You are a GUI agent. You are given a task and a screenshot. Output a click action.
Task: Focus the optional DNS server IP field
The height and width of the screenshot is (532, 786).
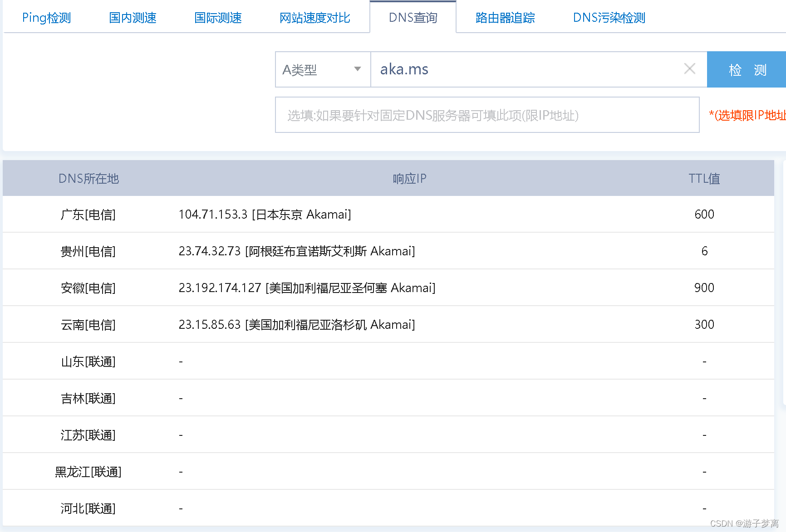pos(487,115)
